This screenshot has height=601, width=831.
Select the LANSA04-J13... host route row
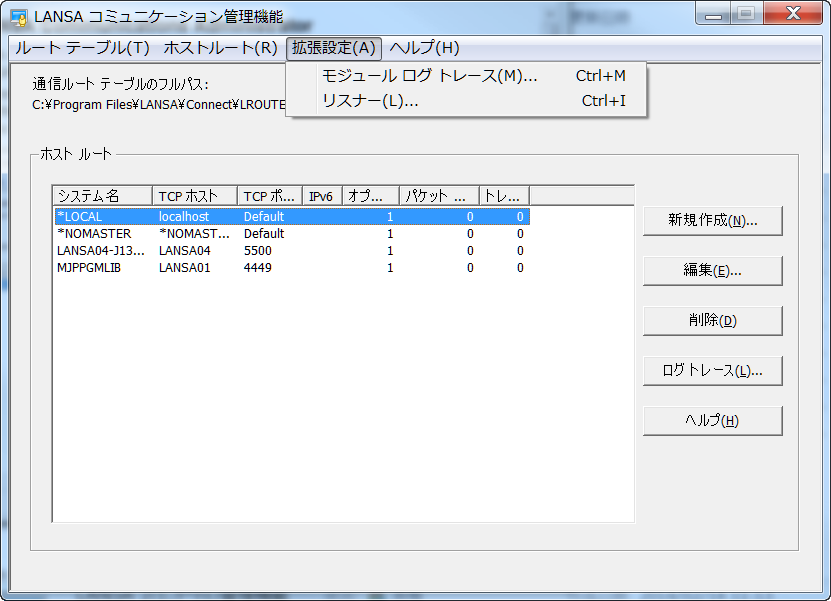pyautogui.click(x=292, y=251)
